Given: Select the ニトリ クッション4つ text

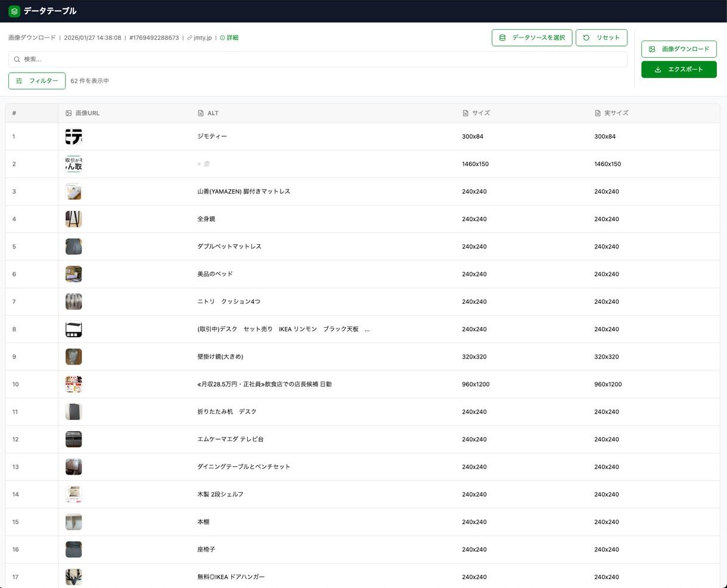Looking at the screenshot, I should pos(229,301).
